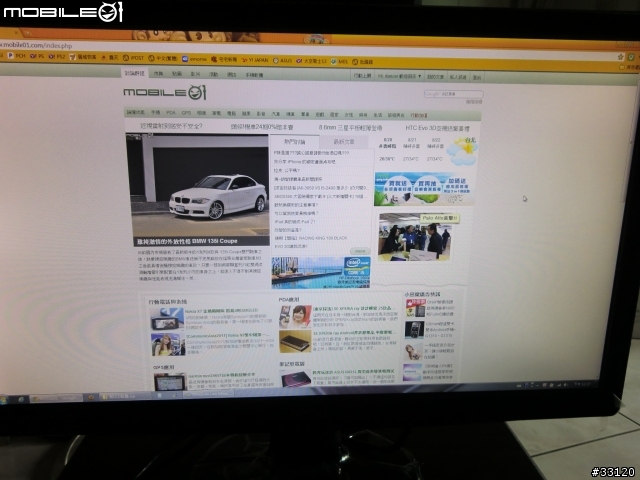Click the browser address bar URL
Viewport: 640px width, 480px height.
[37, 45]
